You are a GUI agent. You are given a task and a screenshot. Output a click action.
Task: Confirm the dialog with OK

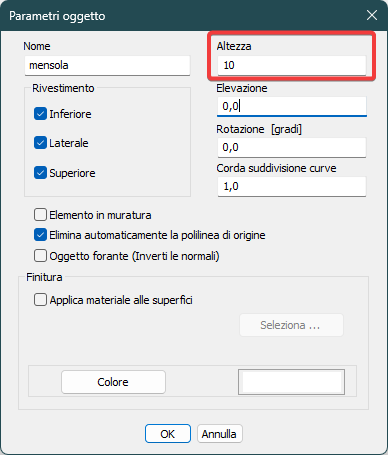pos(168,434)
